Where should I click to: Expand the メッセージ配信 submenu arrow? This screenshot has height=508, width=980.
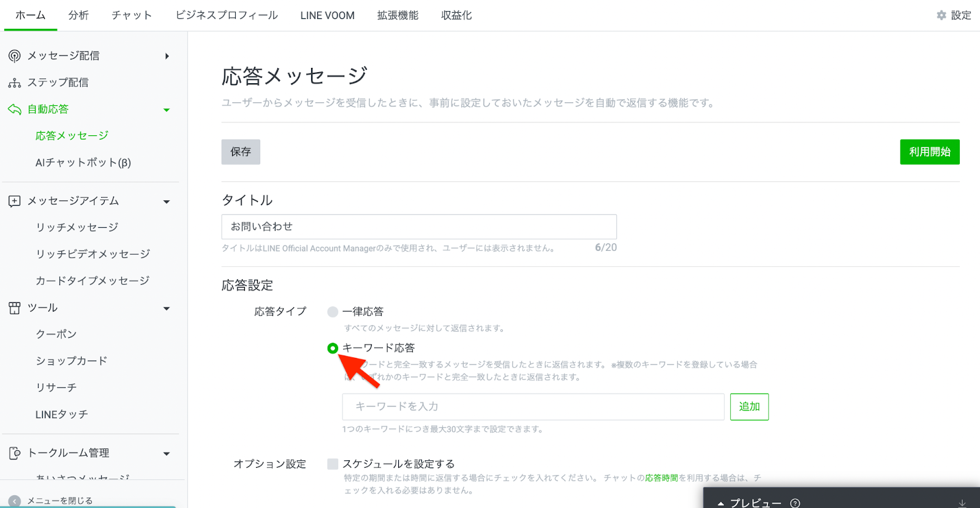167,56
